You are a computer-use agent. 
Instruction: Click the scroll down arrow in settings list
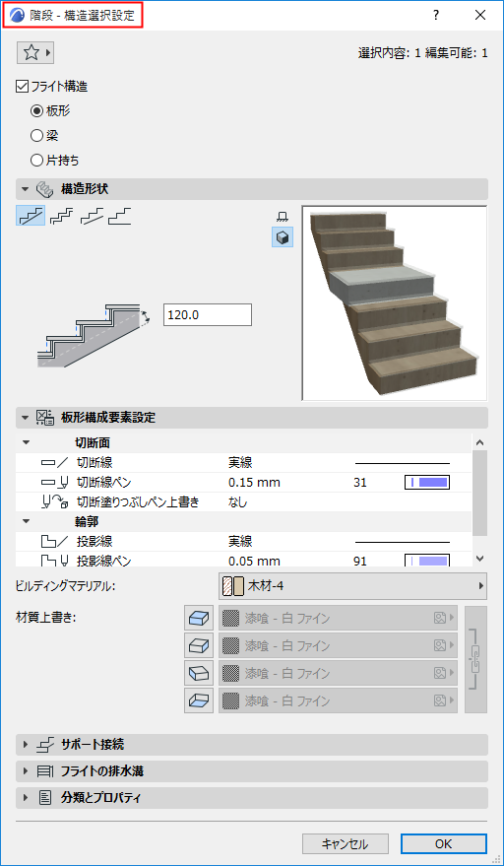(479, 559)
